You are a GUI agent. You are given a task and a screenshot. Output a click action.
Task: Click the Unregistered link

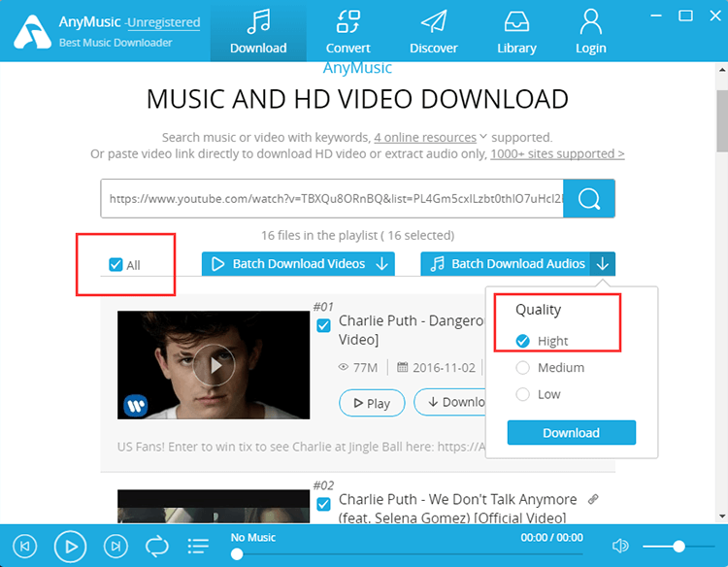(164, 22)
